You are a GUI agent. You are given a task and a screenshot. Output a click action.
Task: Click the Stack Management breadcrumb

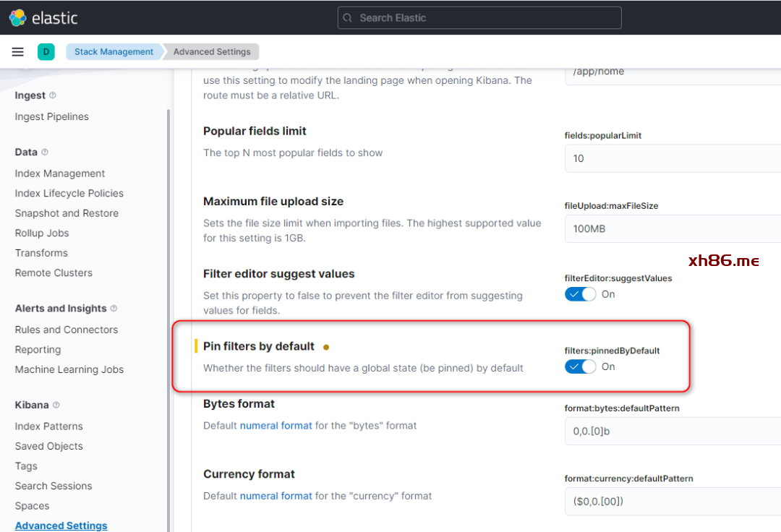tap(114, 52)
